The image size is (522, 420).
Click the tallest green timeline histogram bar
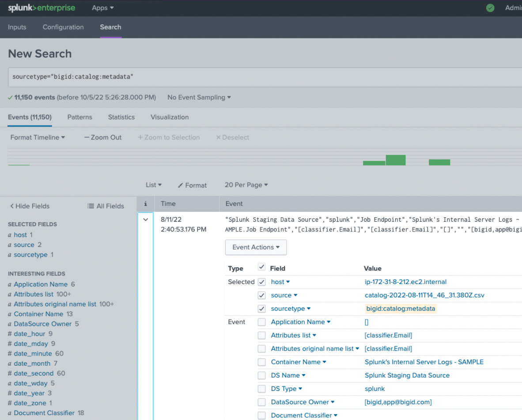click(x=395, y=160)
